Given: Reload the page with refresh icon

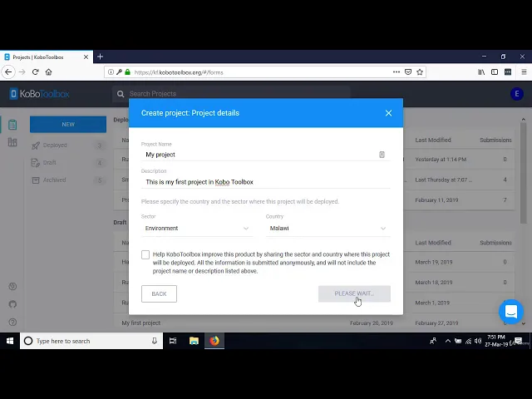Looking at the screenshot, I should pos(35,72).
